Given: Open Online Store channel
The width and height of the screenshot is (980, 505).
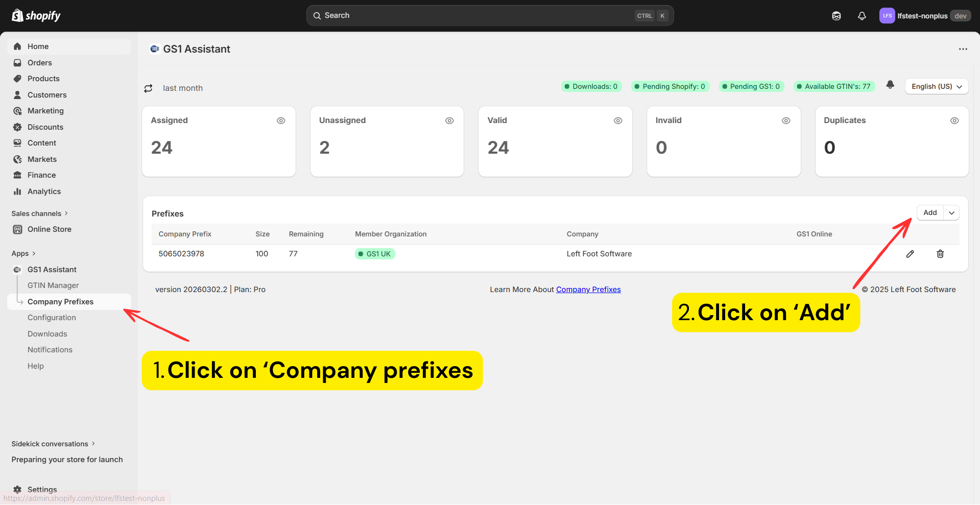Looking at the screenshot, I should pos(69,229).
